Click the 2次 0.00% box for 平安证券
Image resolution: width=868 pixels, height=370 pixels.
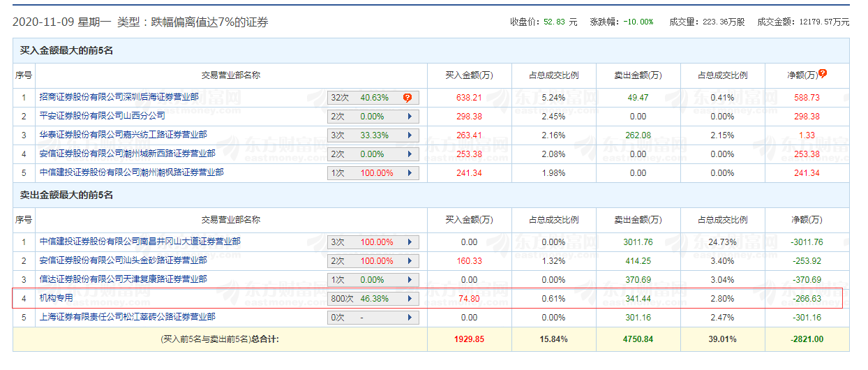[x=373, y=117]
